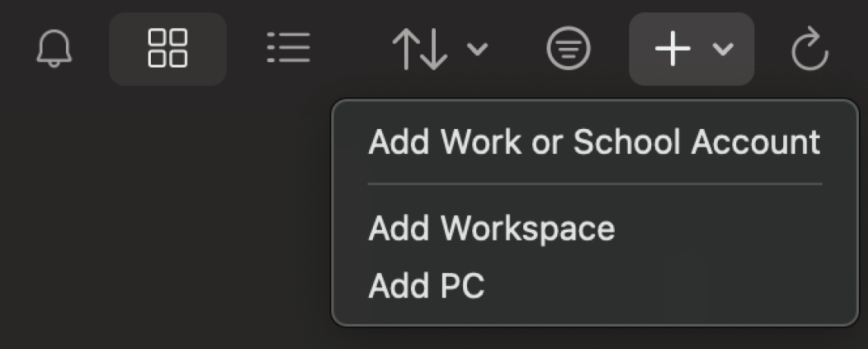The height and width of the screenshot is (349, 868).
Task: Open the sort-by dropdown menu
Action: click(x=440, y=49)
